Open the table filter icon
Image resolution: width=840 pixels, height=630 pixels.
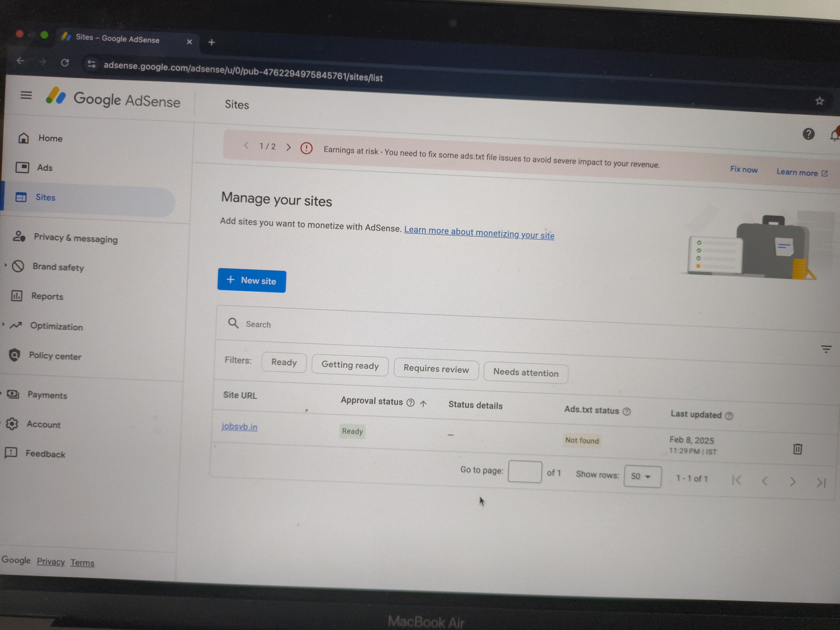pos(826,349)
